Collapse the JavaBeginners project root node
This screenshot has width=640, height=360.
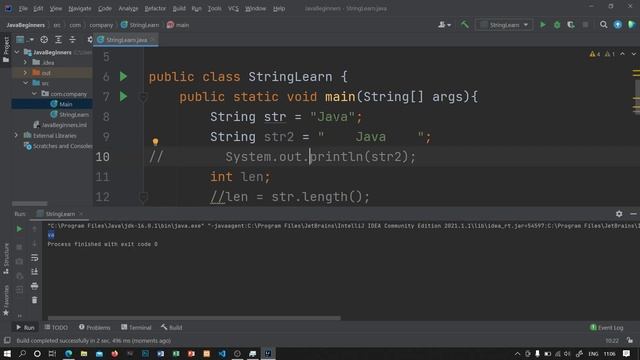coord(17,52)
